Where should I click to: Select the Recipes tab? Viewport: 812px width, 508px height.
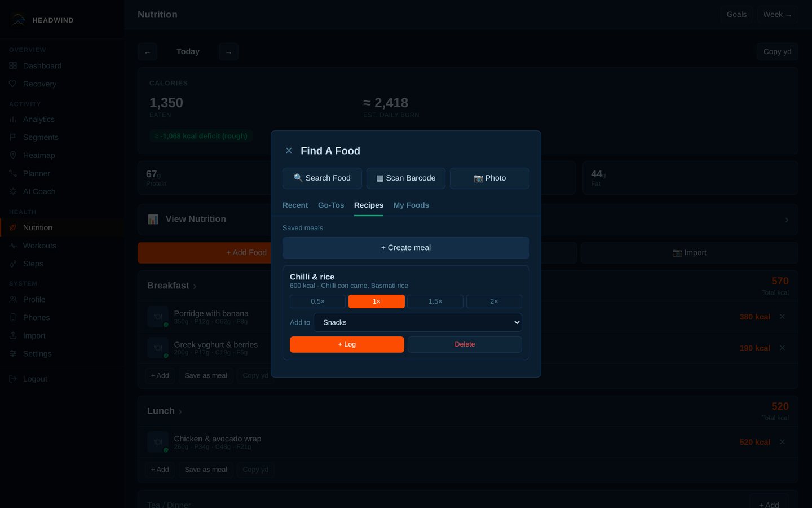(x=369, y=205)
